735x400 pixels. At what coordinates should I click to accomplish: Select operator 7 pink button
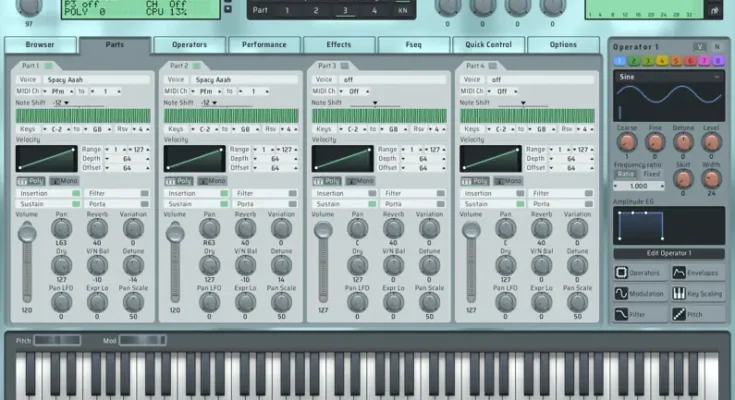tap(704, 60)
